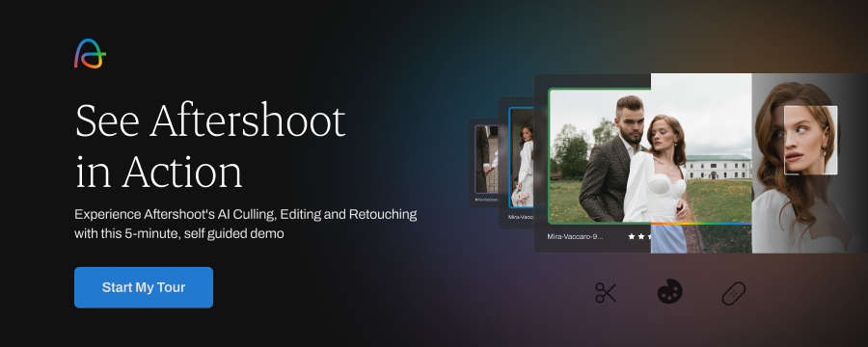
Task: Click the "Mira-Vaccaro-9..." filename label
Action: tap(575, 236)
